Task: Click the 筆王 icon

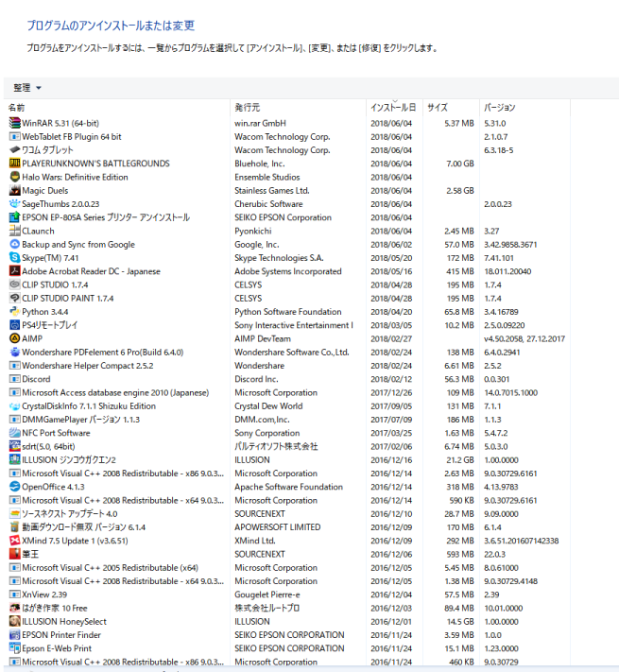Action: (15, 554)
